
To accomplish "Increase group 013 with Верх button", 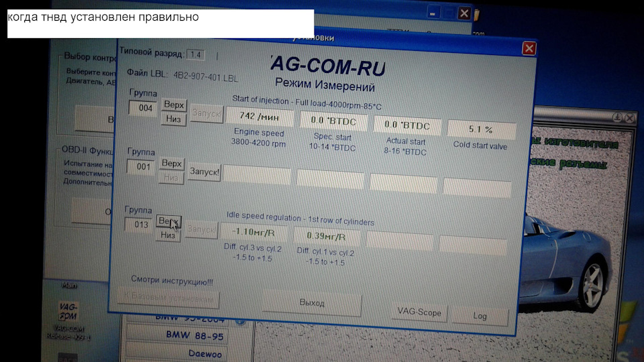I will pos(169,221).
